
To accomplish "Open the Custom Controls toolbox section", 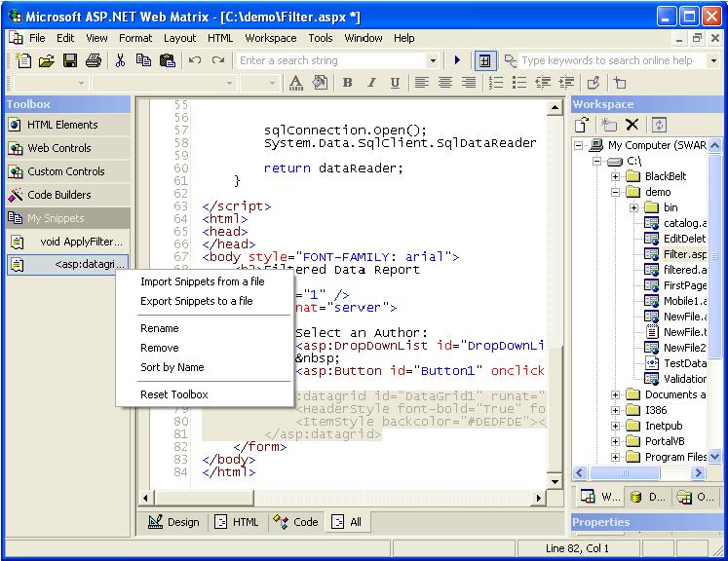I will pos(68,171).
